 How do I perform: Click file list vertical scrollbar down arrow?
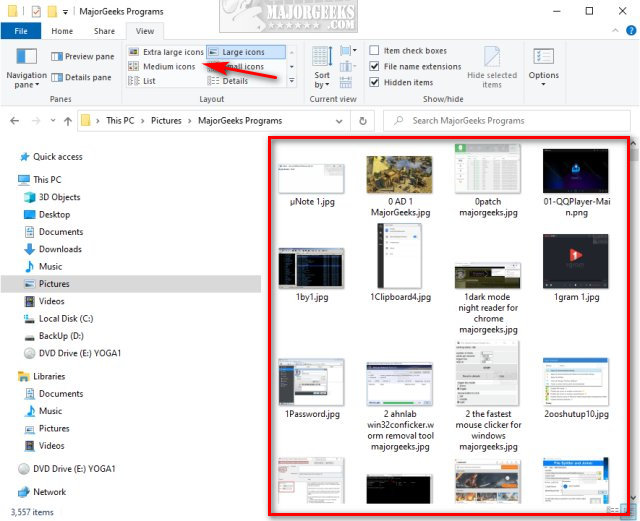633,497
